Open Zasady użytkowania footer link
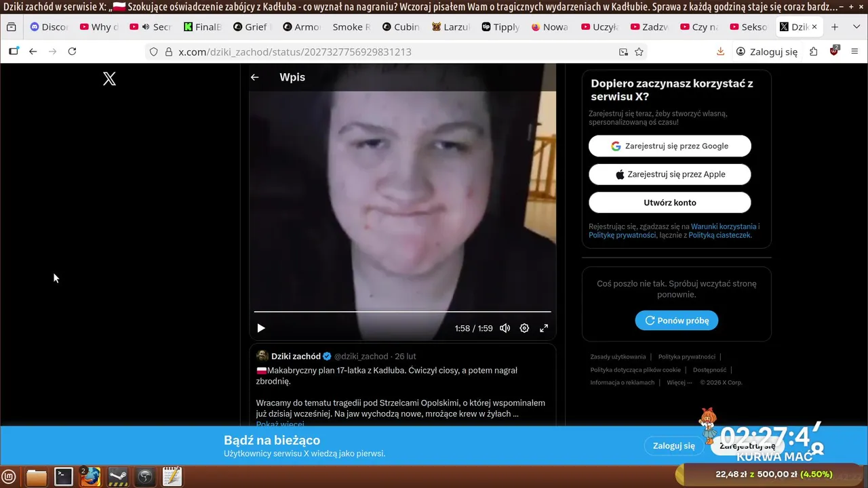868x488 pixels. tap(618, 357)
